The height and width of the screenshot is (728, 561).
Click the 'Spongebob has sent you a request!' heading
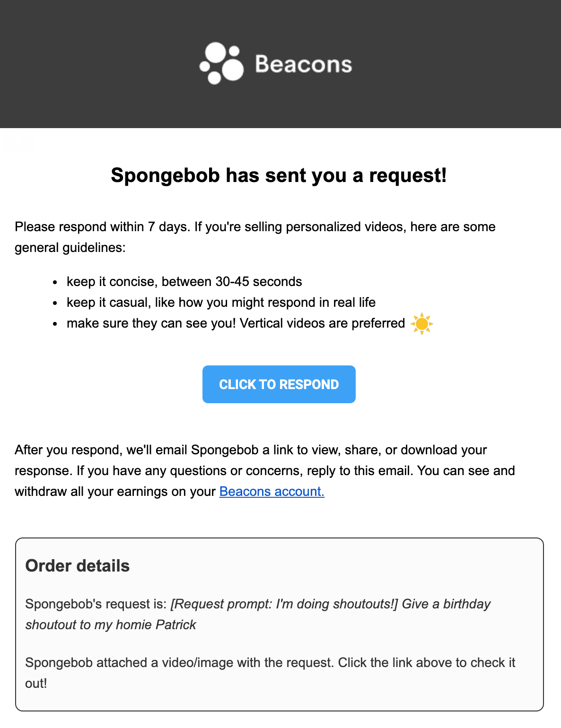279,175
